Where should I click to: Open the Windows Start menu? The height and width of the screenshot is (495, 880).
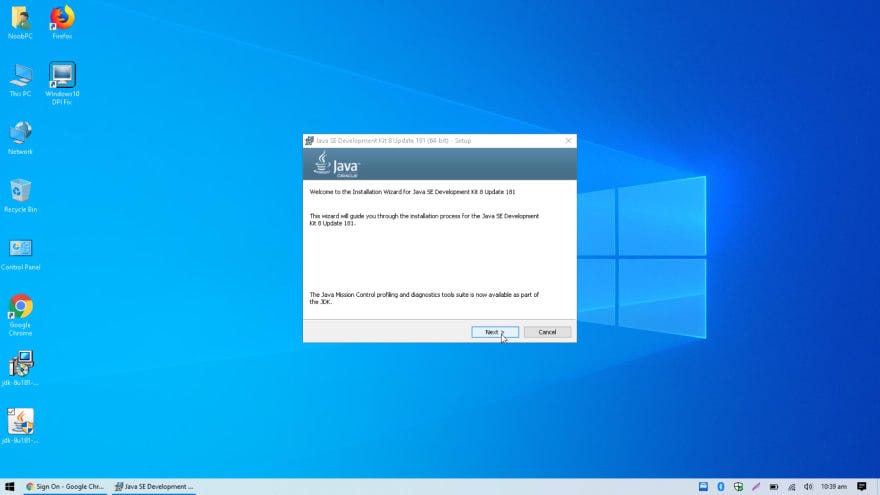pos(10,487)
